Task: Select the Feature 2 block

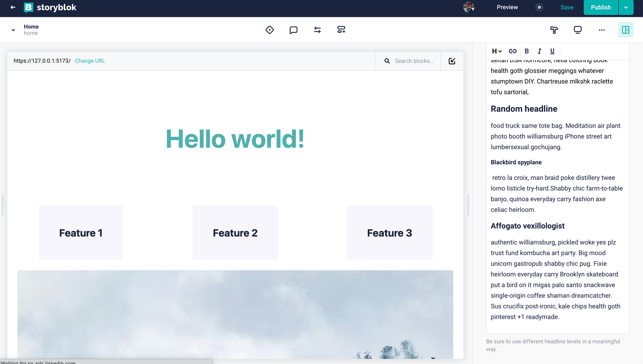Action: (x=235, y=233)
